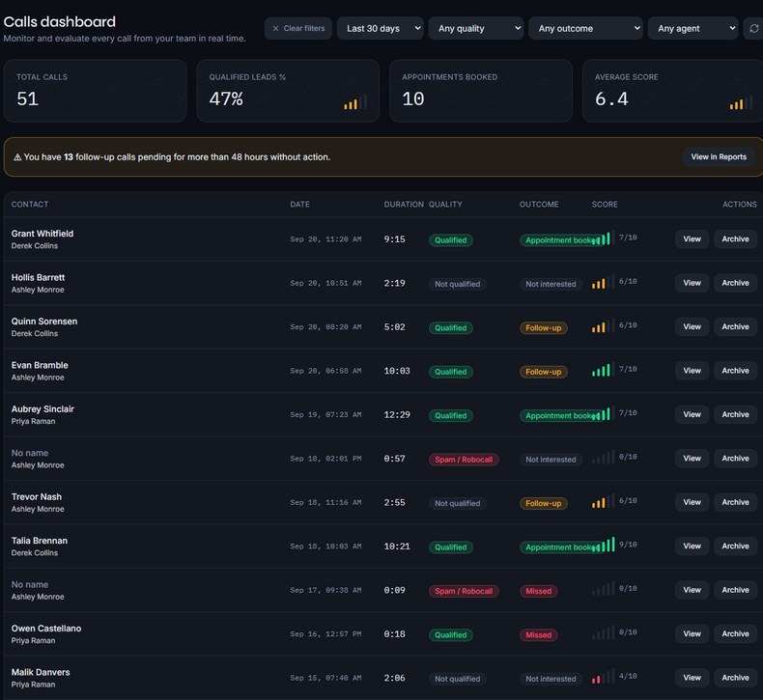
Task: Archive the Hollis Barrett call
Action: (x=735, y=283)
